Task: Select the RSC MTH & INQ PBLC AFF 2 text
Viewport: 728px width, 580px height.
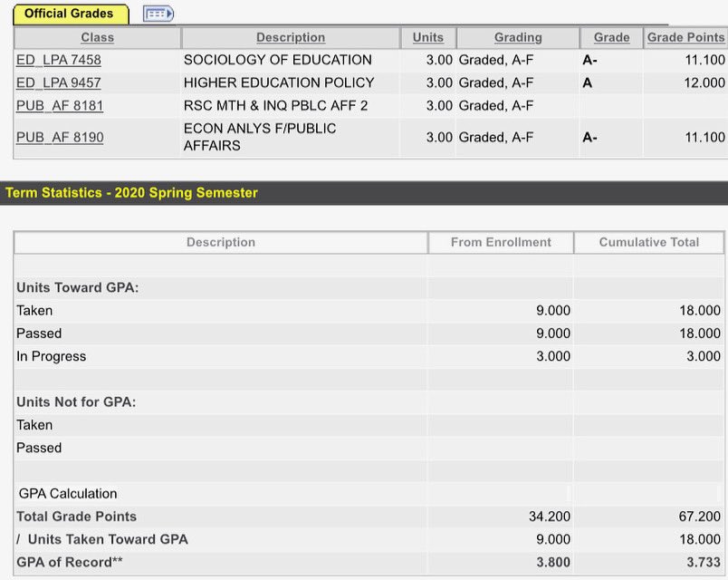Action: (x=276, y=106)
